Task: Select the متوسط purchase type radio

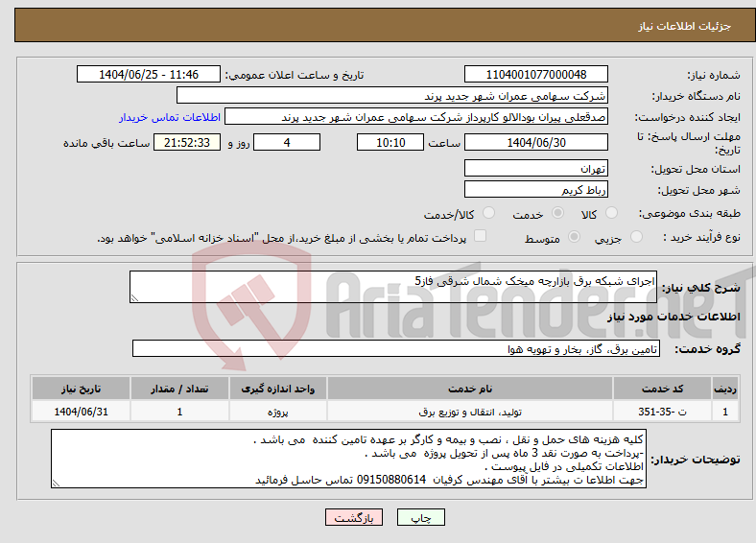Action: (x=574, y=237)
